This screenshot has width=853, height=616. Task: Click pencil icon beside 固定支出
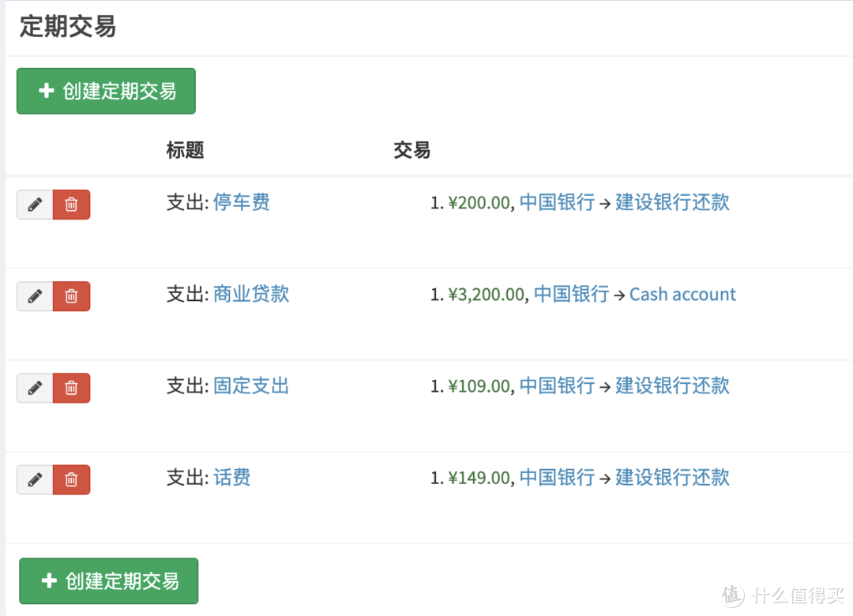35,388
